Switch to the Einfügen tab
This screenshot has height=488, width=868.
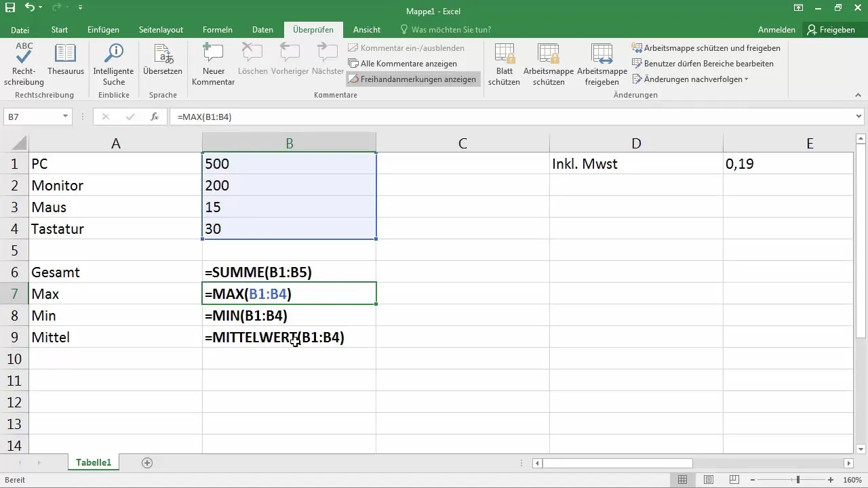tap(103, 30)
